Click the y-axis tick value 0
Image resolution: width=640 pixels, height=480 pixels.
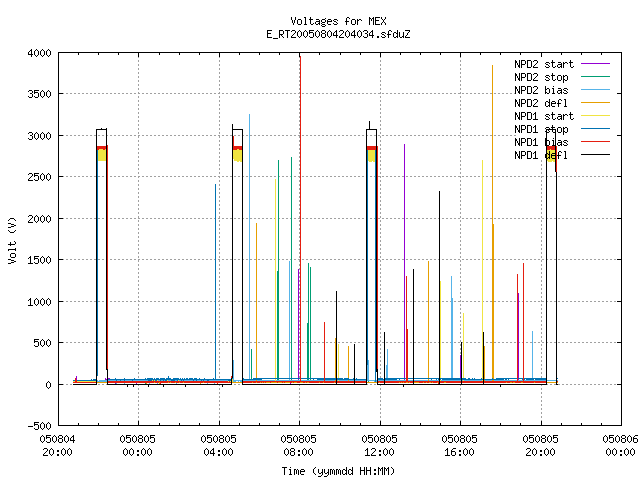(49, 385)
